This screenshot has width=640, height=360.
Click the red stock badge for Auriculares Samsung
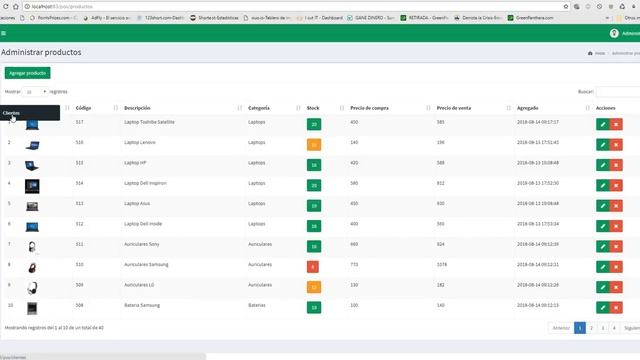(x=313, y=267)
